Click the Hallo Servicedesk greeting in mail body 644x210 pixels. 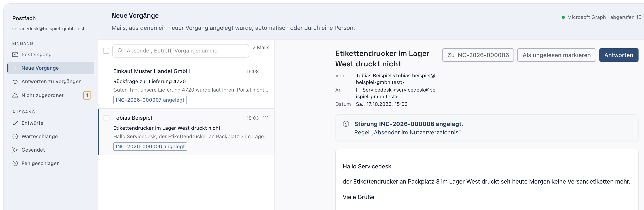pyautogui.click(x=367, y=166)
